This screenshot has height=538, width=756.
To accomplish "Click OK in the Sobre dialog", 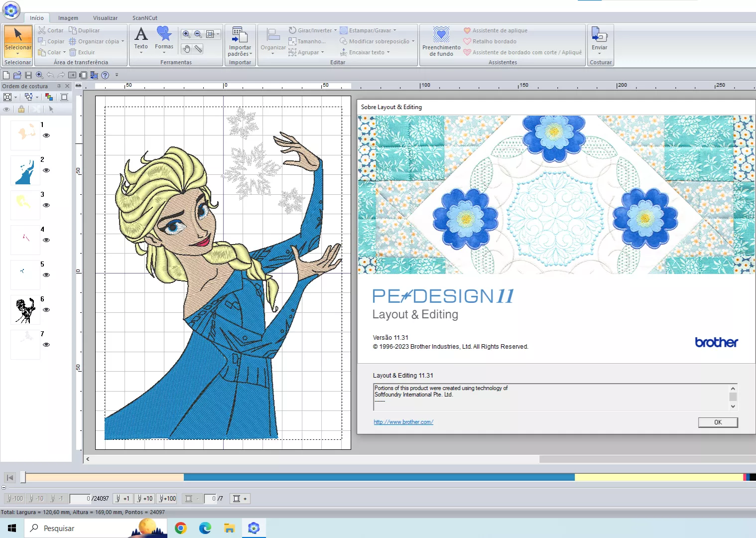I will pyautogui.click(x=718, y=422).
